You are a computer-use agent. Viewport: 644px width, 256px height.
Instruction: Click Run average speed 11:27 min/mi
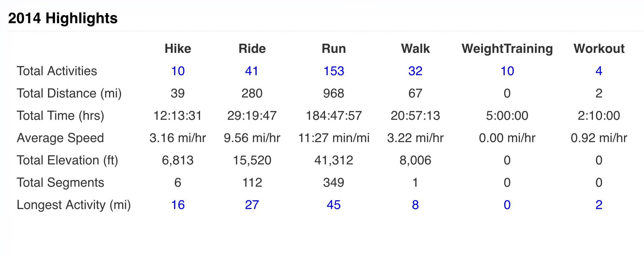click(334, 138)
